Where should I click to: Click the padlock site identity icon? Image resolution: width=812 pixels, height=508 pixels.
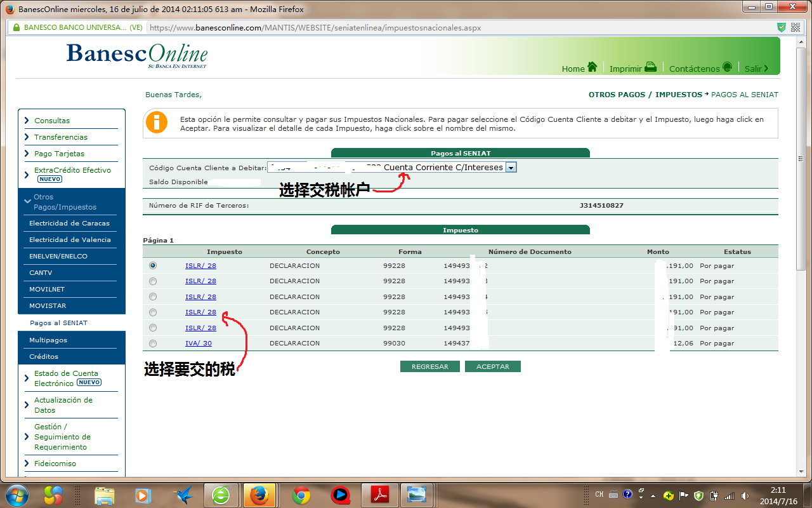tap(15, 28)
